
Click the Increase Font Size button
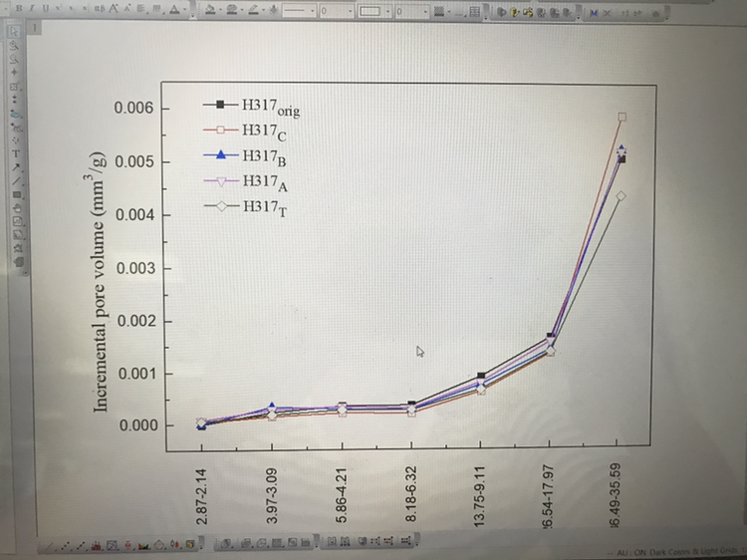coord(114,9)
